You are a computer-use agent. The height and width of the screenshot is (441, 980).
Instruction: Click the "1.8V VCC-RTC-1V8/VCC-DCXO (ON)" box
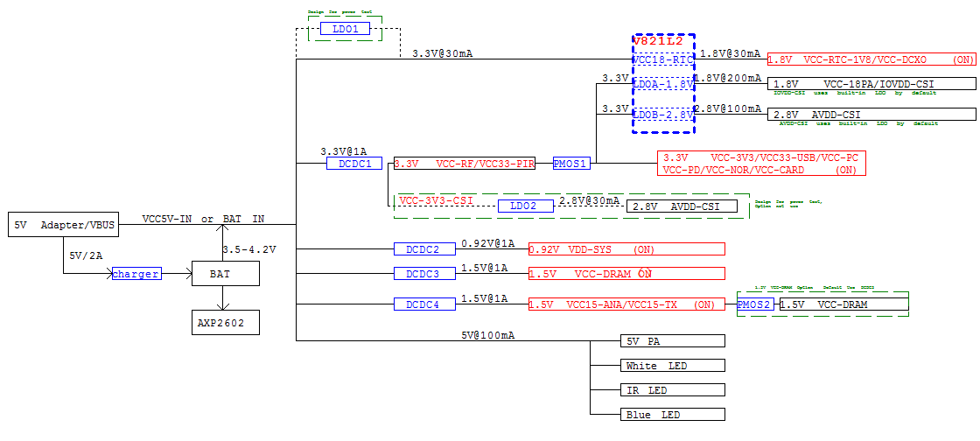click(871, 59)
